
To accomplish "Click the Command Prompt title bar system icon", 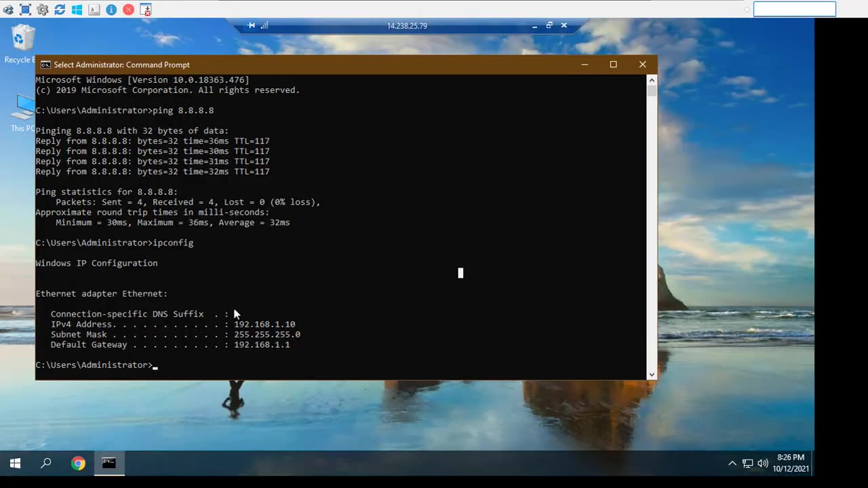I will coord(45,65).
